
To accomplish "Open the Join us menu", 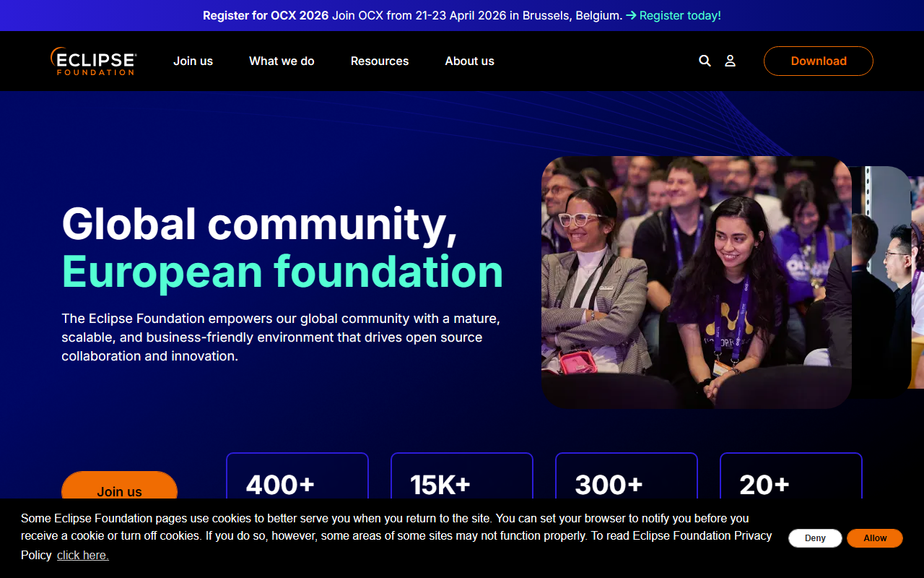I will (193, 61).
